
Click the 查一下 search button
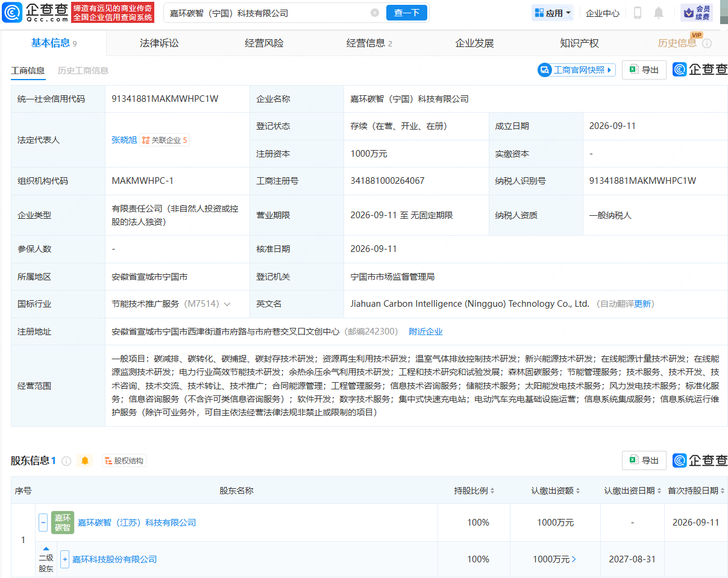407,13
